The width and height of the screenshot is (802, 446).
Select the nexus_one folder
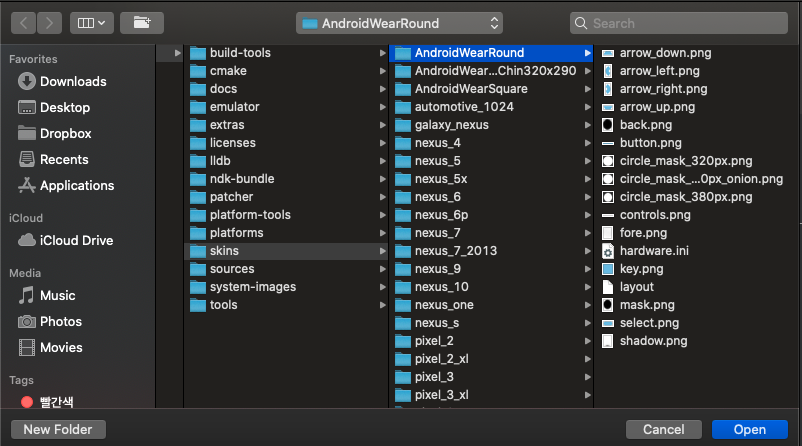pyautogui.click(x=491, y=305)
